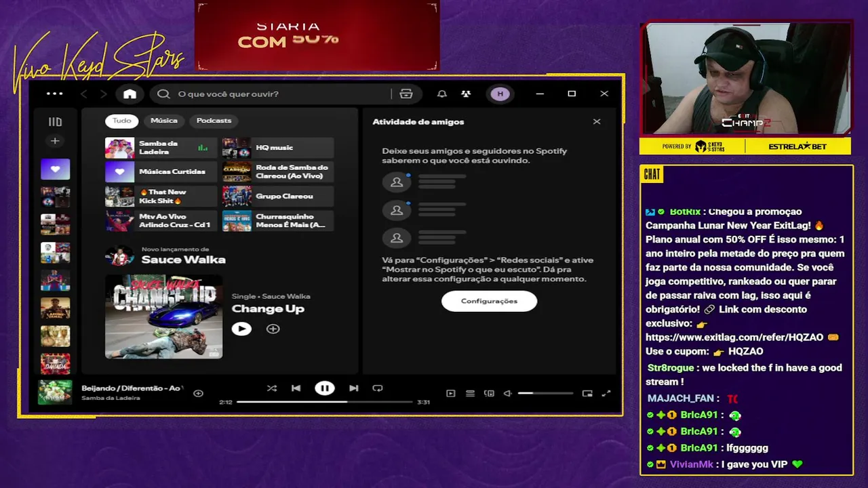Open the playback queue
This screenshot has height=488, width=868.
[x=470, y=393]
